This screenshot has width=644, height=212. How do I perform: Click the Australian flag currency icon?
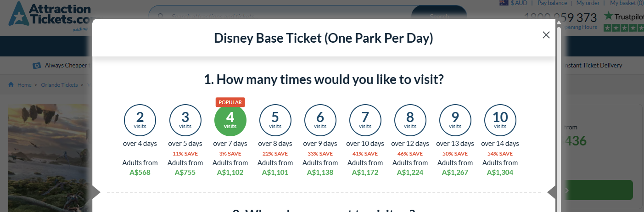[x=504, y=3]
